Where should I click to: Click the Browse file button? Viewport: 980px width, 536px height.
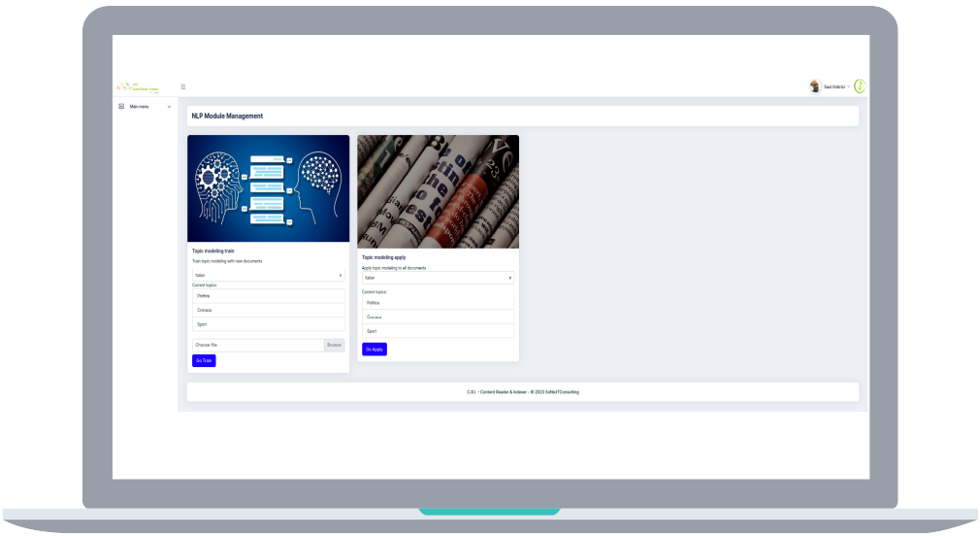[335, 346]
